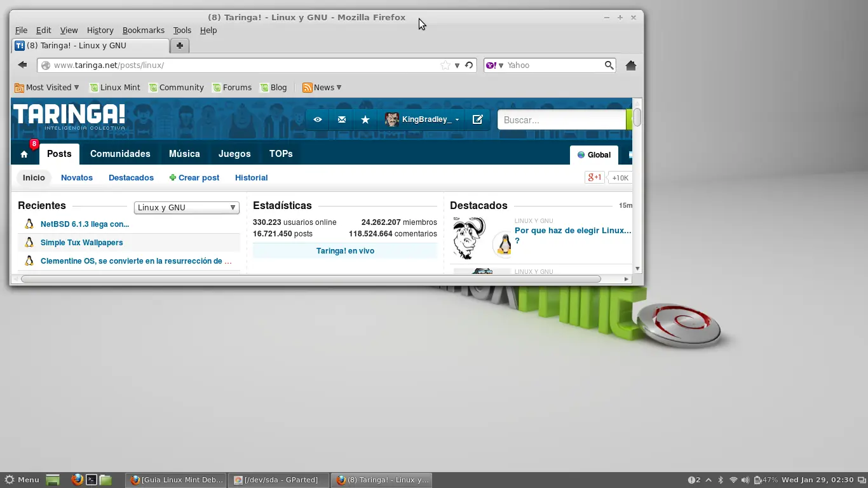Click the Inicio button
Screen dimensions: 868x488
(34, 178)
